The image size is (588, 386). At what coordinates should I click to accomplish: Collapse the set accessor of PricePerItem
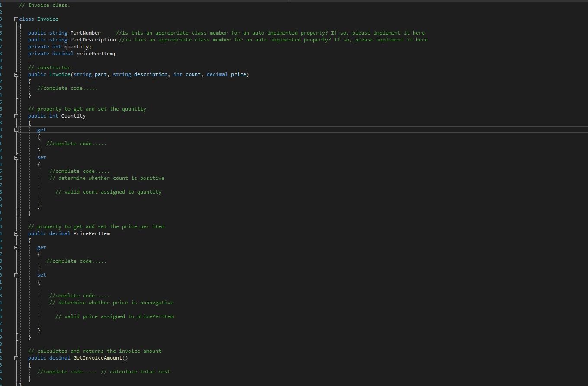[x=16, y=274]
